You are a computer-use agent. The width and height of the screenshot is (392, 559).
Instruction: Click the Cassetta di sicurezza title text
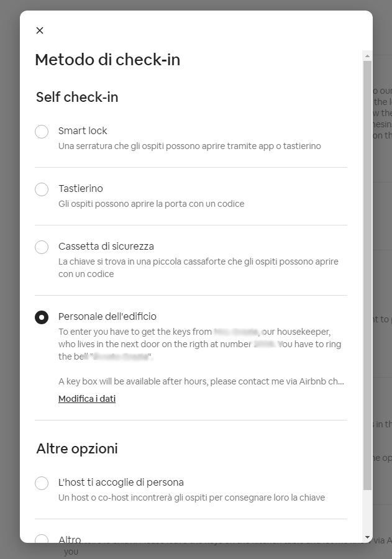106,246
